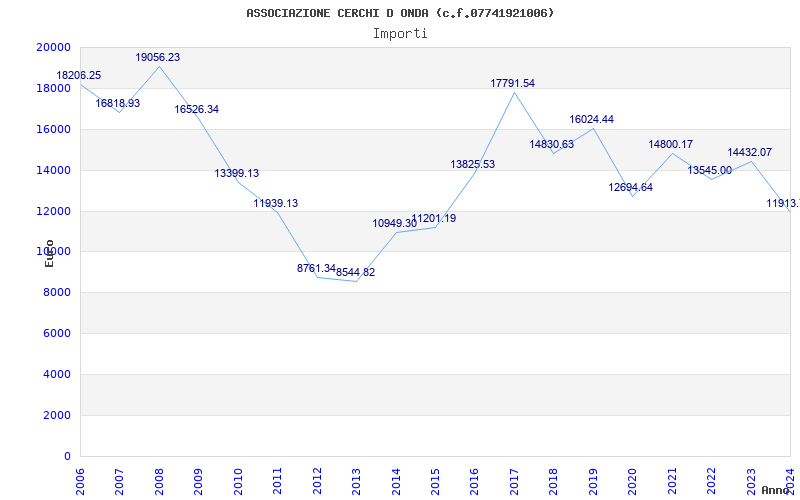This screenshot has height=500, width=800.
Task: Click the 2018 x-axis year label
Action: tap(554, 481)
